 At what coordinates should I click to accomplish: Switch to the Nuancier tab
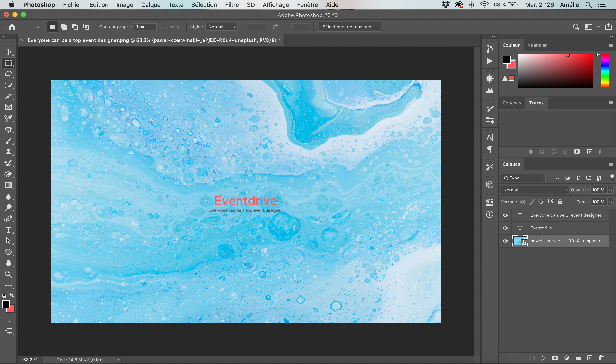(537, 45)
